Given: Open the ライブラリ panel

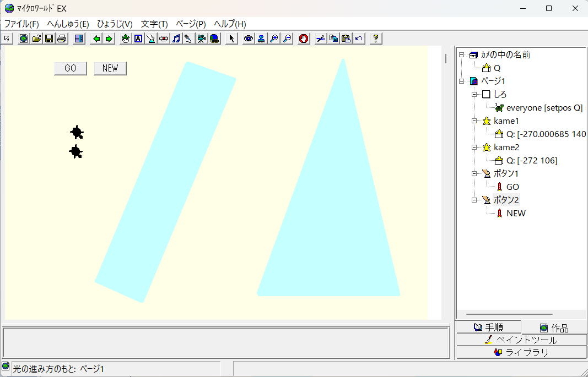Looking at the screenshot, I should [x=522, y=352].
